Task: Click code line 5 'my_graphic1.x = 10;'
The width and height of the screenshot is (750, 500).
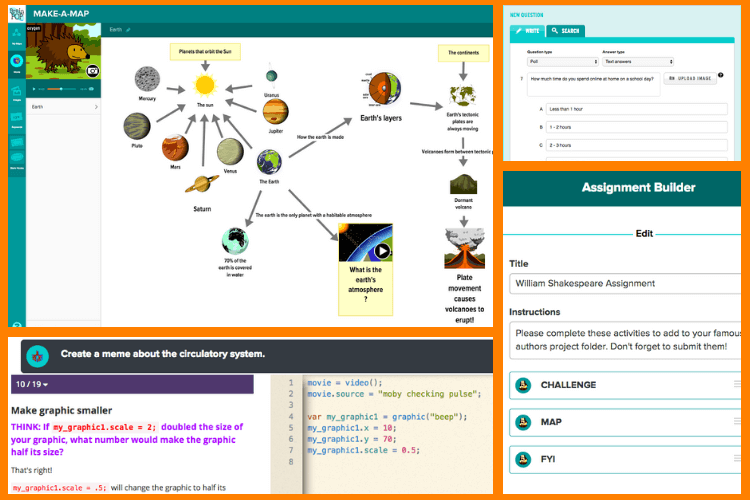Action: [352, 428]
